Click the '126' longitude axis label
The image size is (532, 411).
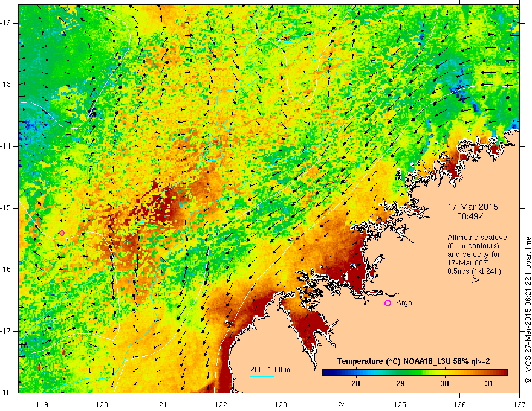[459, 404]
